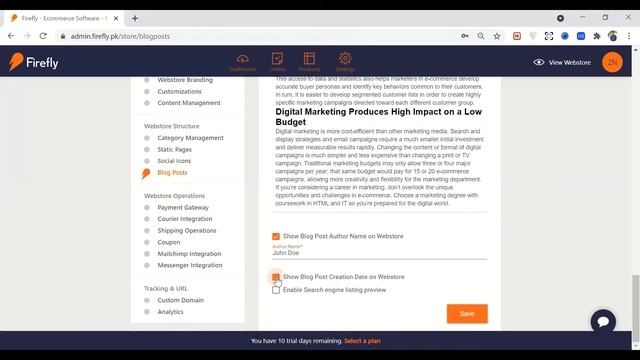Screen dimensions: 640x360
Task: Click the screenshot capture extension icon
Action: coord(549,36)
